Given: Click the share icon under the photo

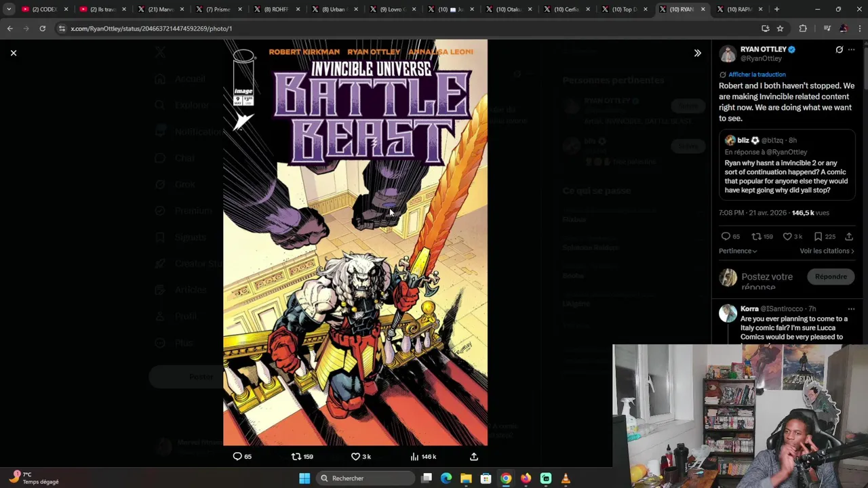Looking at the screenshot, I should [474, 457].
